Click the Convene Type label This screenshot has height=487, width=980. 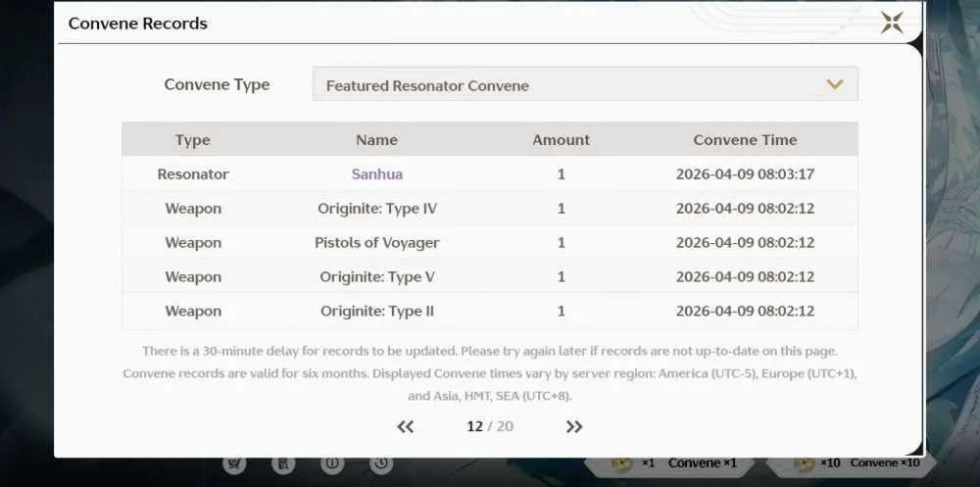pyautogui.click(x=217, y=84)
